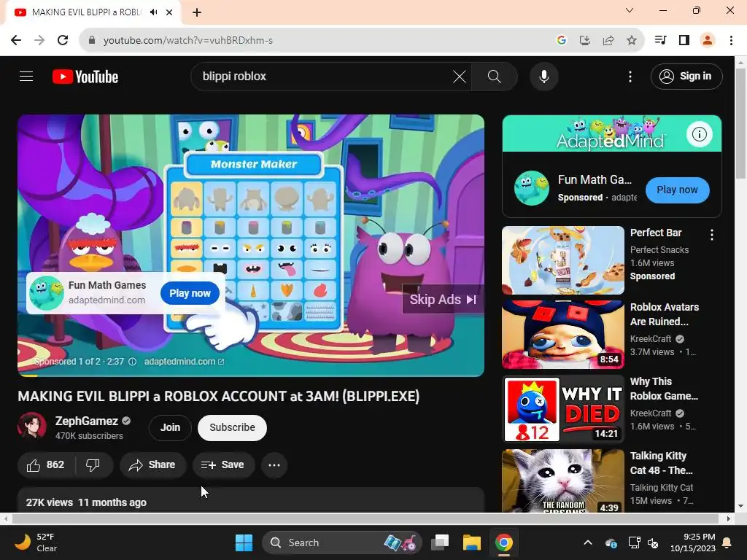Open Roblox Avatars Are Ruined thumbnail
This screenshot has height=560, width=747.
click(562, 334)
